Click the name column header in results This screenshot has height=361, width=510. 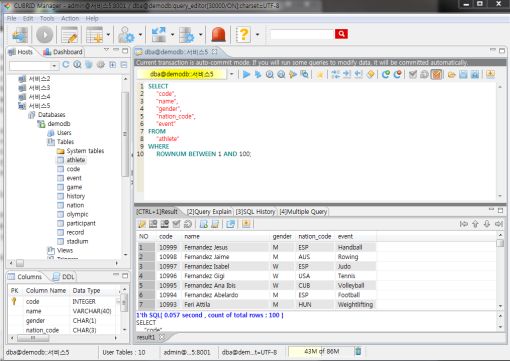(225, 236)
